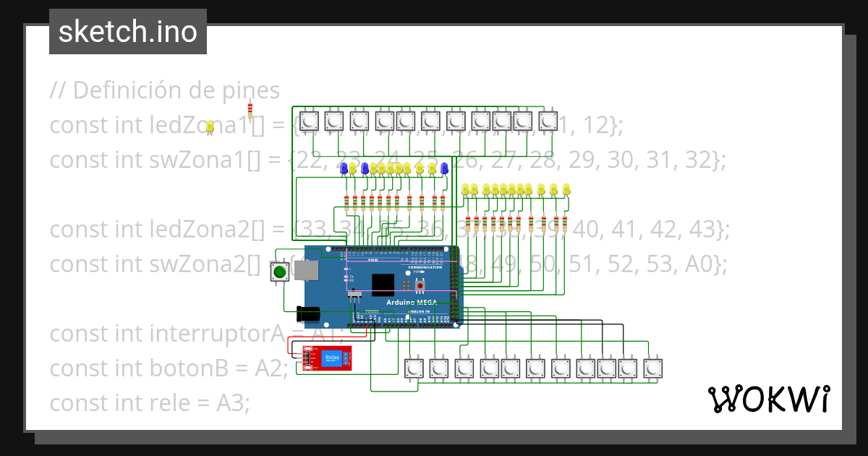Select the sketch.ino tab
This screenshot has height=456, width=868.
pos(127,31)
